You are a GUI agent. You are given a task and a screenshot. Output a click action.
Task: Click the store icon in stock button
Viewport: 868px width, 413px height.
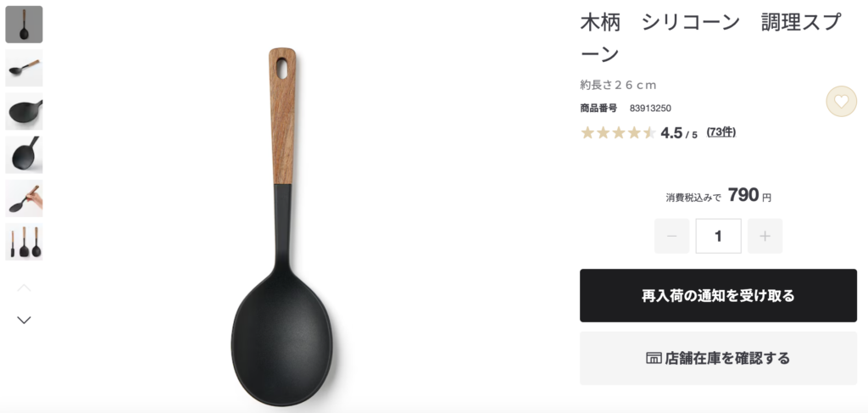click(654, 358)
